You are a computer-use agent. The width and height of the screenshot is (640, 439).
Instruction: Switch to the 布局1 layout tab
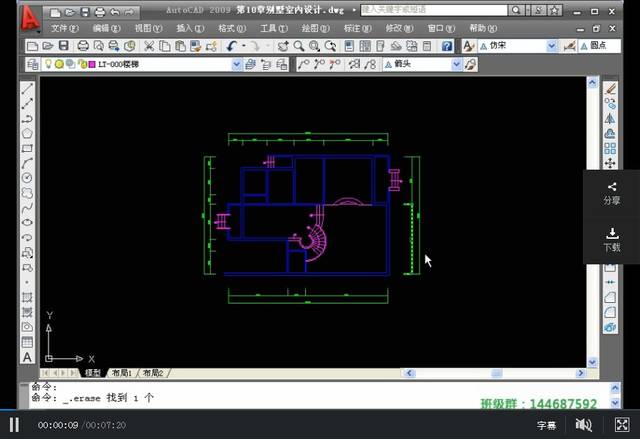[122, 373]
